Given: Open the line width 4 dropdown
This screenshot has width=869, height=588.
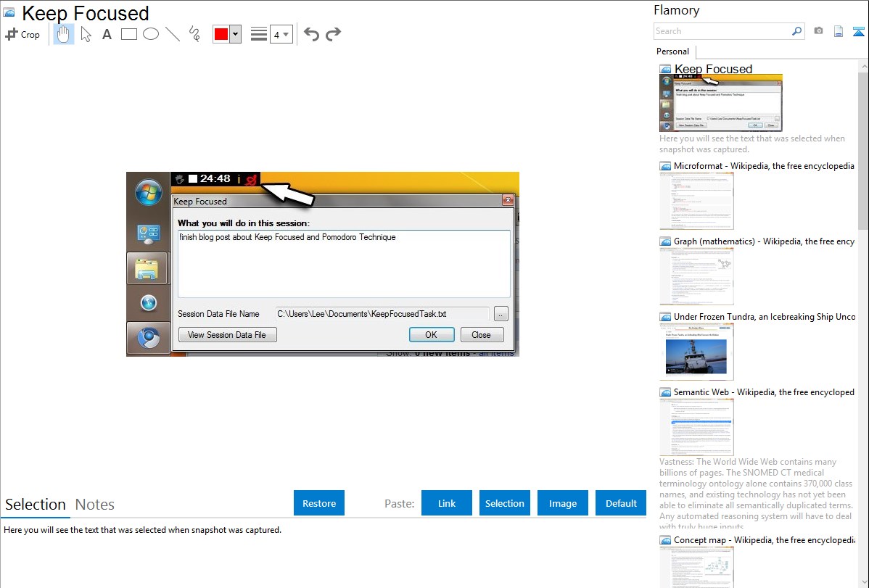Looking at the screenshot, I should (x=281, y=35).
